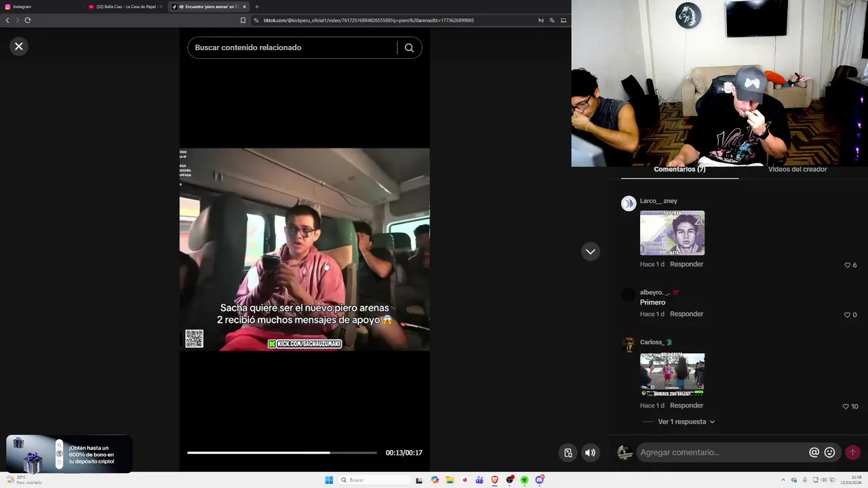
Task: Click Larco__zney username
Action: (x=658, y=201)
